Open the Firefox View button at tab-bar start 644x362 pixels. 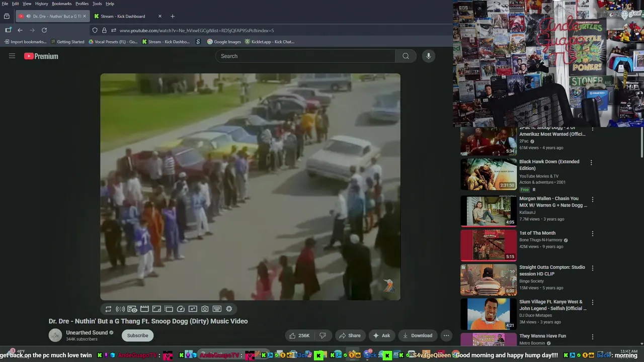point(7,16)
